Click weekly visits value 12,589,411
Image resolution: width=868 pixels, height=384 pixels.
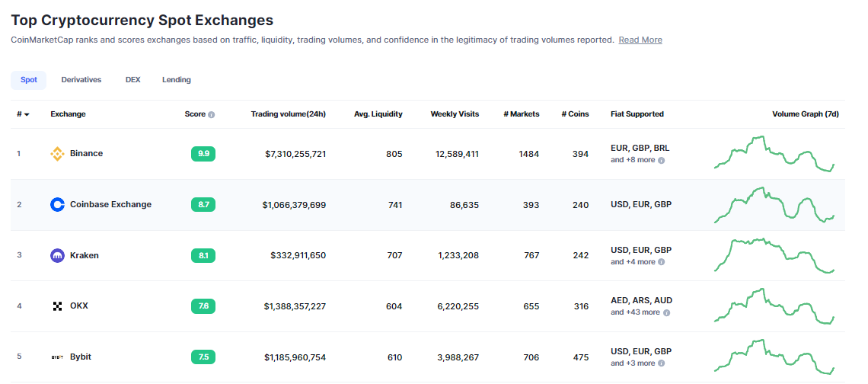pos(458,153)
